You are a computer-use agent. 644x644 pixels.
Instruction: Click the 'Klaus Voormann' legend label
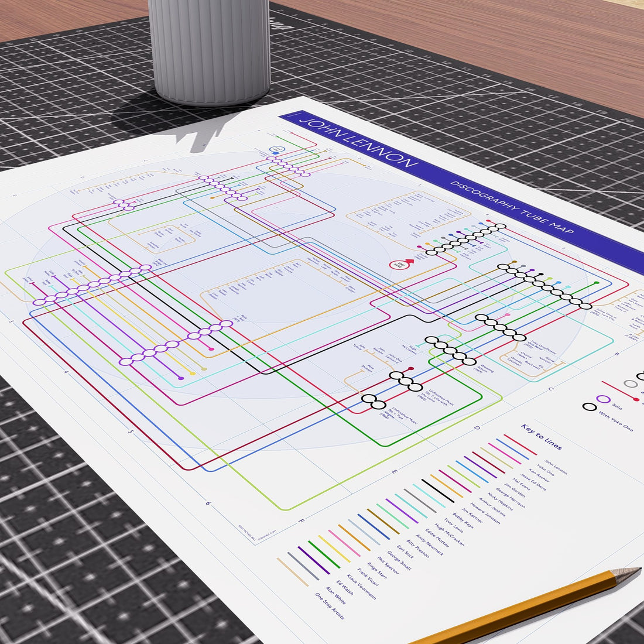(361, 587)
